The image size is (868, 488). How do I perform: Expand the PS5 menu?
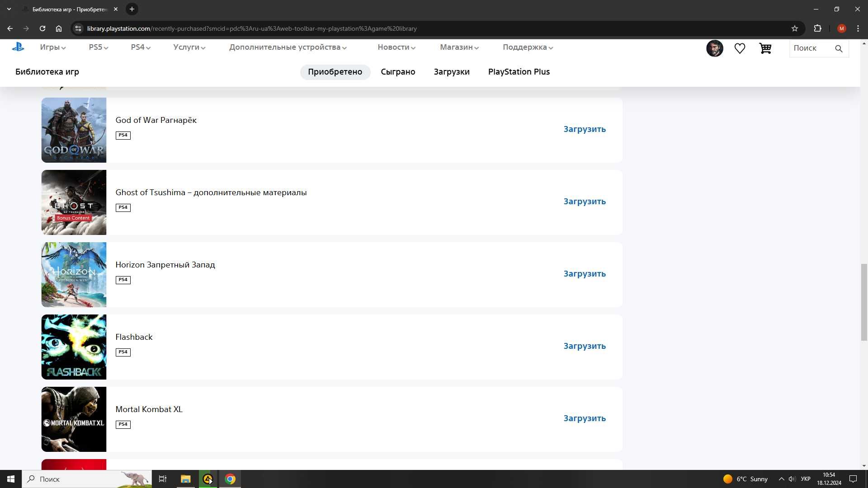point(98,47)
